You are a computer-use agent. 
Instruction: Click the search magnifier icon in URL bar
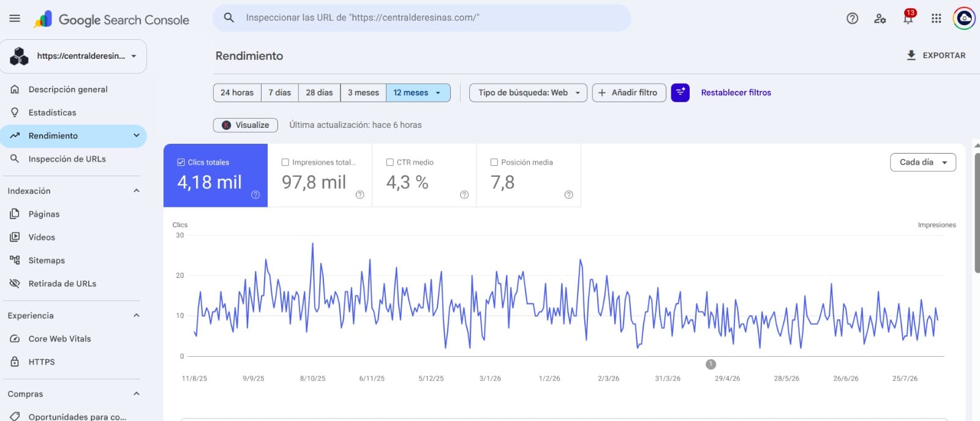tap(229, 18)
